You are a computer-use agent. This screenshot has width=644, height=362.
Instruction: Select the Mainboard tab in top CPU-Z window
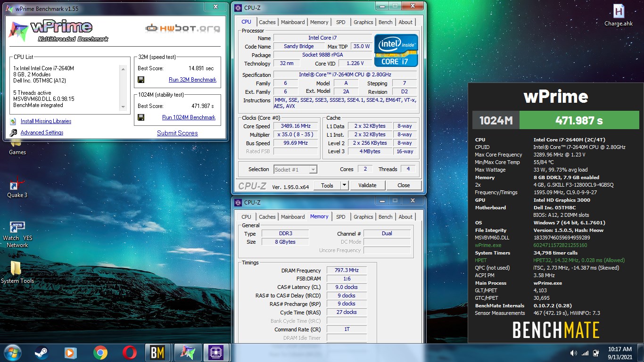pos(293,22)
